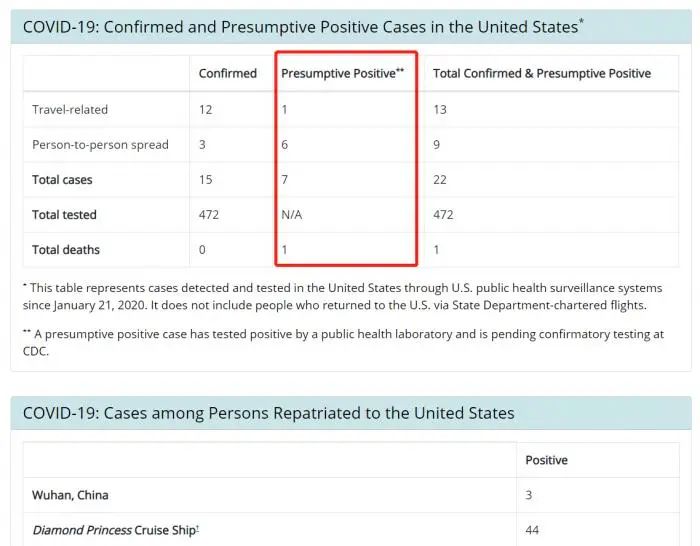Image resolution: width=700 pixels, height=546 pixels.
Task: Click the Presumptive Positive column header
Action: 338,73
